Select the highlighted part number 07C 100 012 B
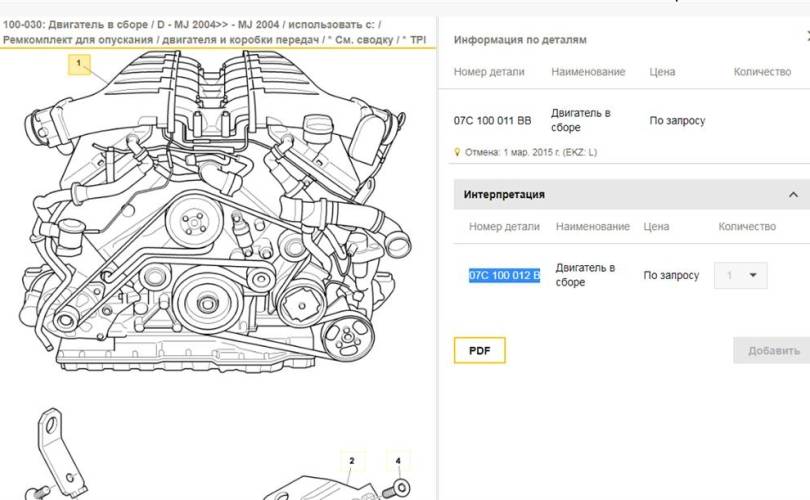This screenshot has height=500, width=810. pyautogui.click(x=504, y=275)
